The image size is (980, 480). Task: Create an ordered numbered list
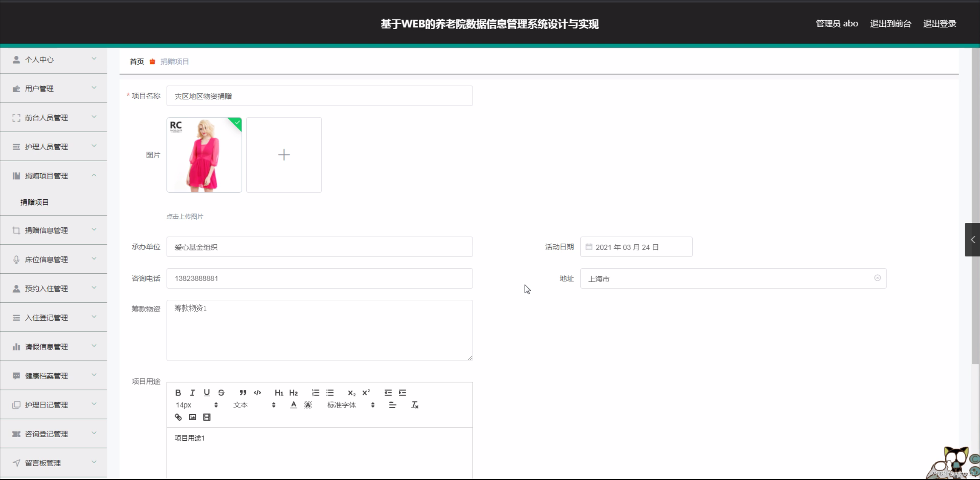pyautogui.click(x=315, y=393)
